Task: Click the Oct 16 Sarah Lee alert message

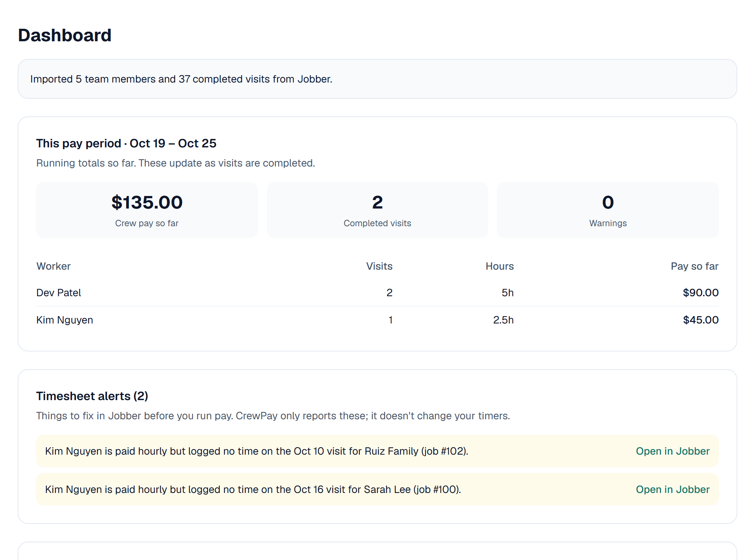Action: tap(253, 489)
